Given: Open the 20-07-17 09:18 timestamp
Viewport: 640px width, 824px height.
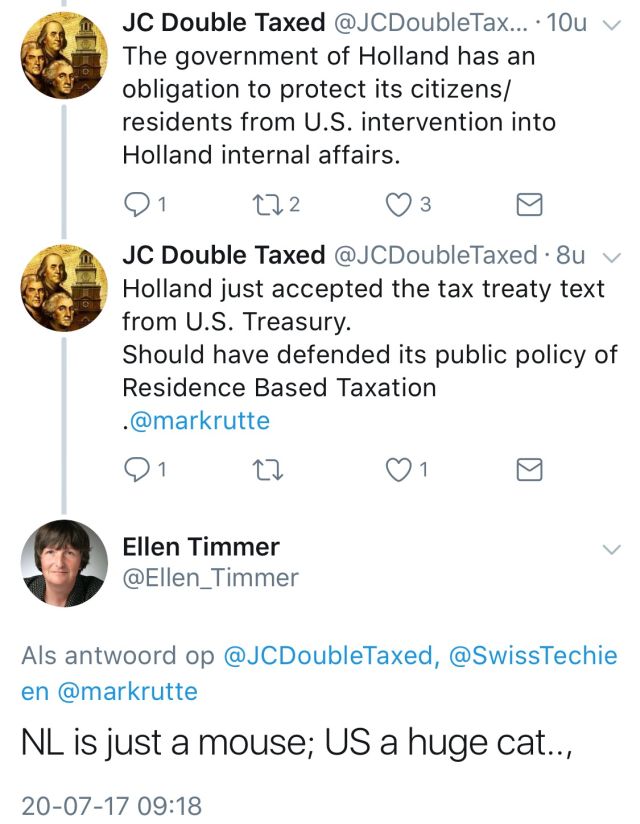Looking at the screenshot, I should [111, 803].
